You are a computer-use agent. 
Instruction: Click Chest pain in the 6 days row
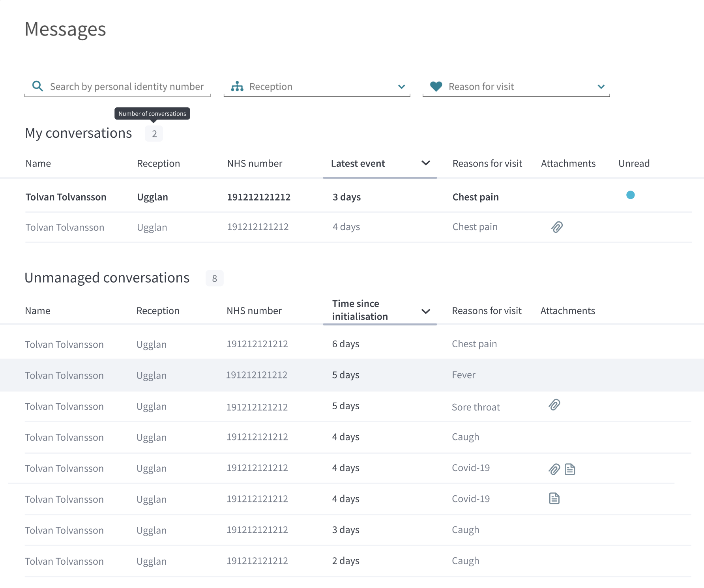click(x=474, y=344)
